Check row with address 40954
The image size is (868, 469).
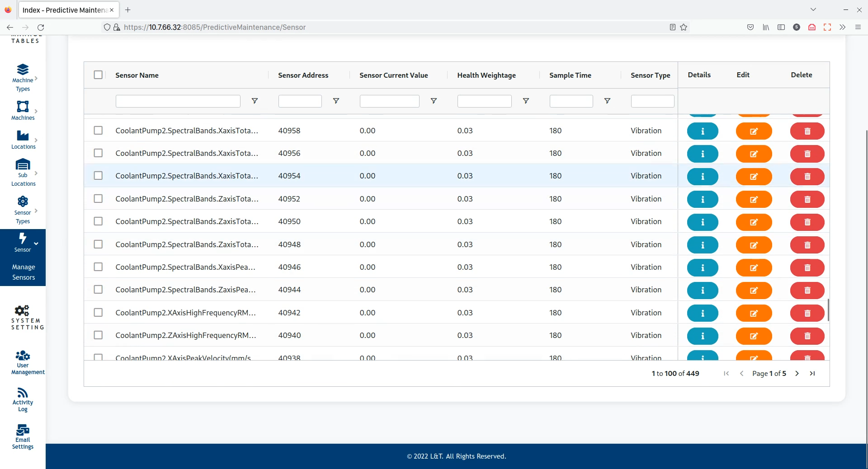point(98,176)
